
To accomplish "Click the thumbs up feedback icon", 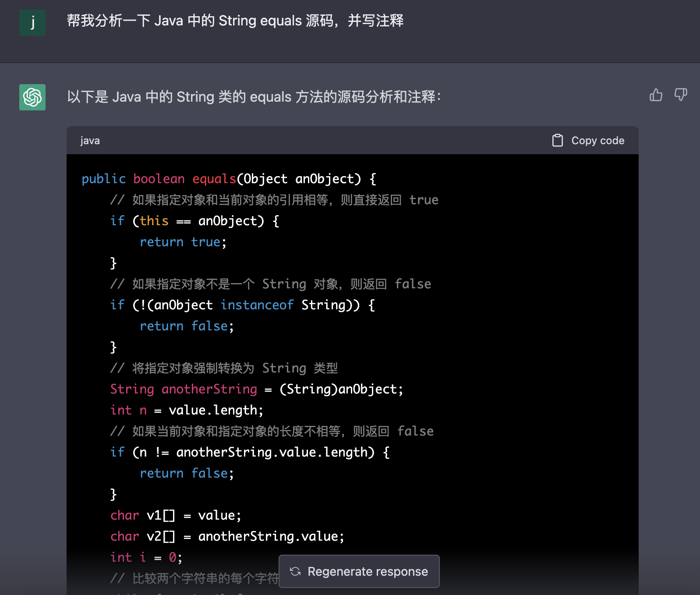I will coord(656,95).
